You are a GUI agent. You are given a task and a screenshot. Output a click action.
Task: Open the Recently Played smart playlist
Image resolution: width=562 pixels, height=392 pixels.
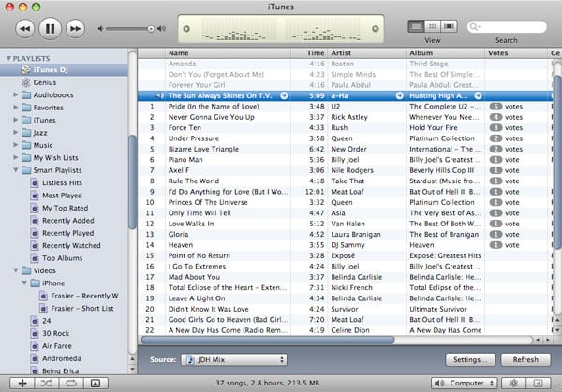click(68, 233)
